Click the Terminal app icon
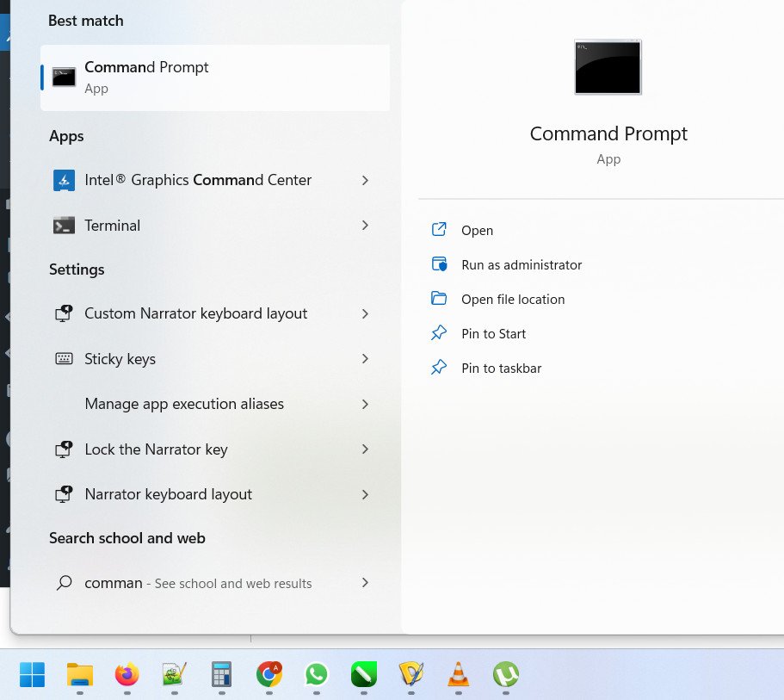784x700 pixels. click(64, 226)
